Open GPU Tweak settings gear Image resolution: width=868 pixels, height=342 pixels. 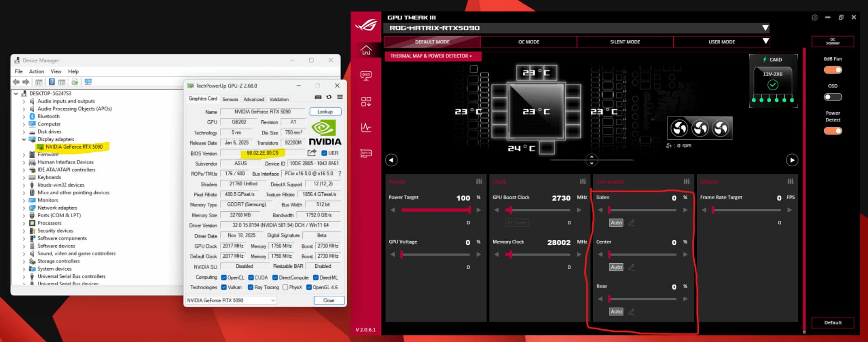pyautogui.click(x=815, y=18)
